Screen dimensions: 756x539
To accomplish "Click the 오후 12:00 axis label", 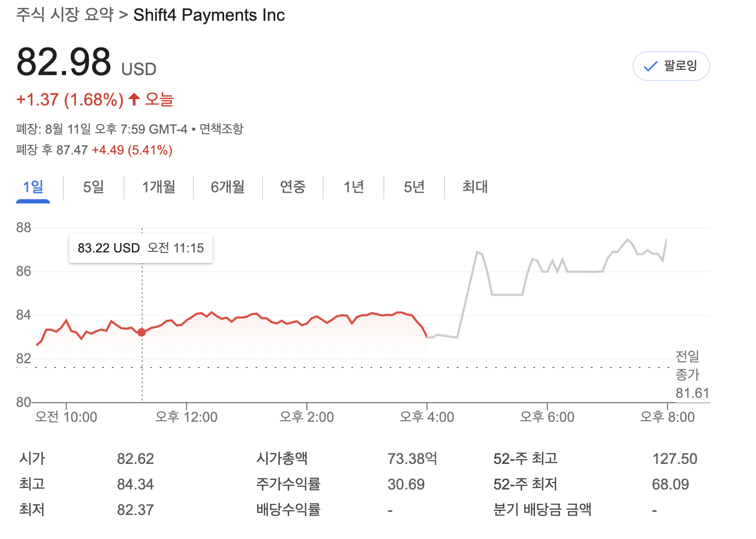I will pos(186,417).
